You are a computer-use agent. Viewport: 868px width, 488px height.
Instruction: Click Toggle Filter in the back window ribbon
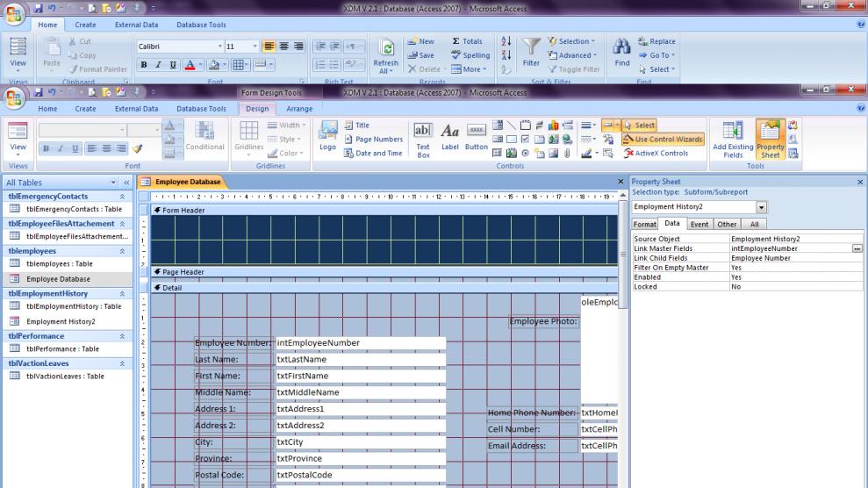point(574,69)
